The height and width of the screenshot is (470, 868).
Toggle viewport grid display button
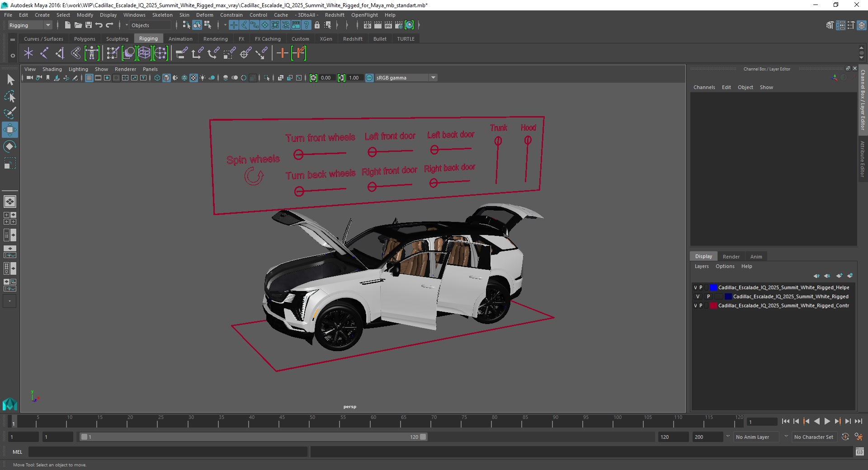coord(89,78)
